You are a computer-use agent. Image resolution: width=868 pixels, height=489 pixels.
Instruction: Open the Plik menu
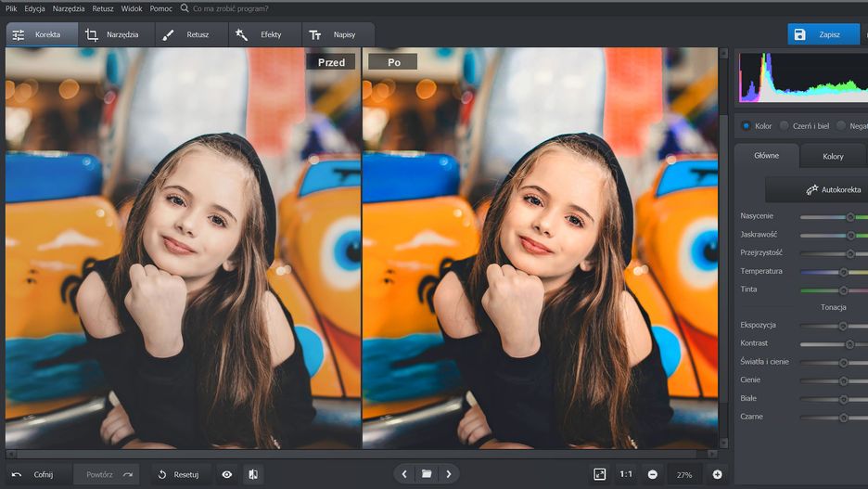11,8
